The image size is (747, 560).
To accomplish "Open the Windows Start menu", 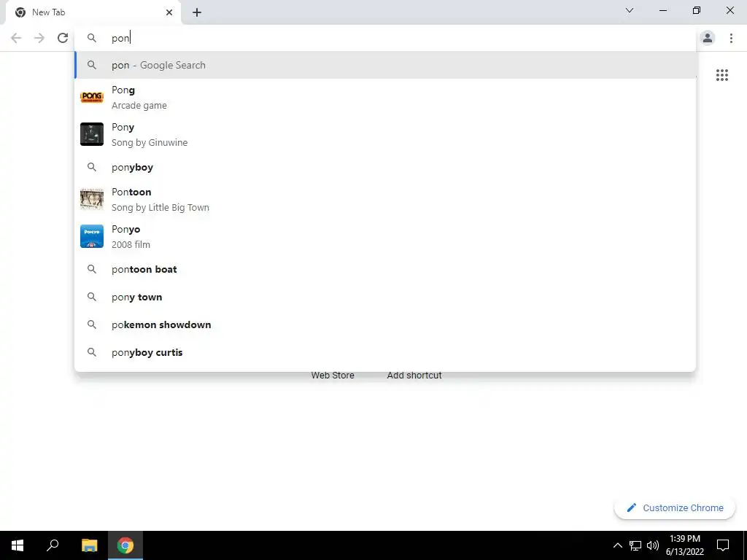I will 18,545.
